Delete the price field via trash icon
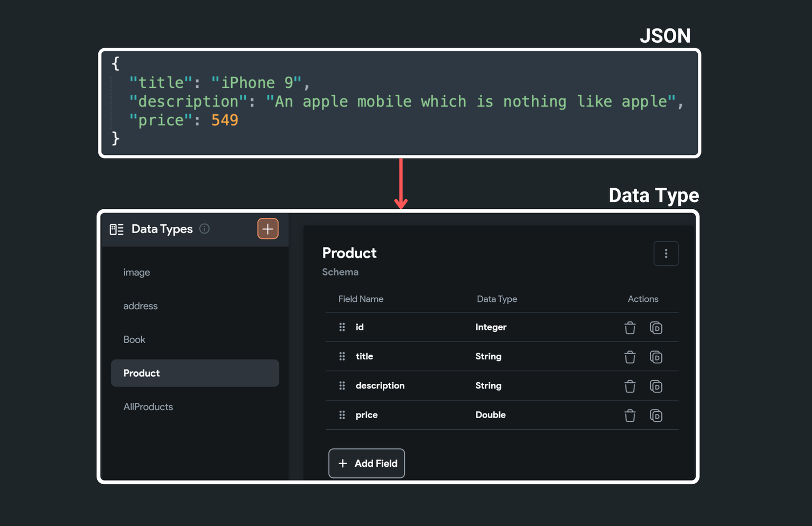 [630, 416]
